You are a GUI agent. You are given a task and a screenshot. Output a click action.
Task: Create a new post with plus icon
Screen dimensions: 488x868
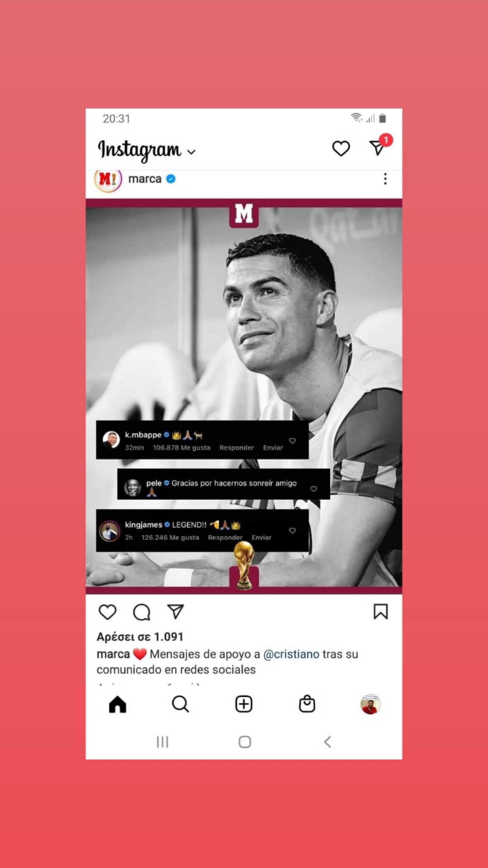pyautogui.click(x=244, y=704)
